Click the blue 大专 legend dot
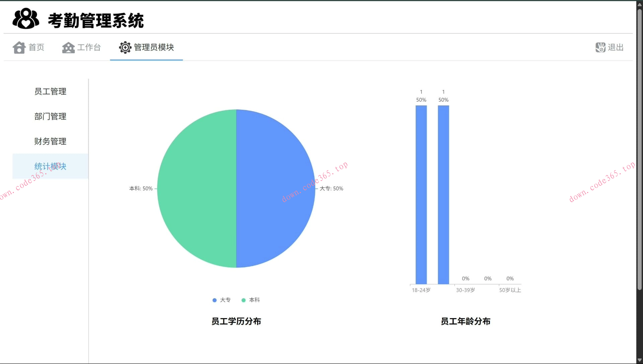Viewport: 643px width, 364px height. tap(214, 300)
